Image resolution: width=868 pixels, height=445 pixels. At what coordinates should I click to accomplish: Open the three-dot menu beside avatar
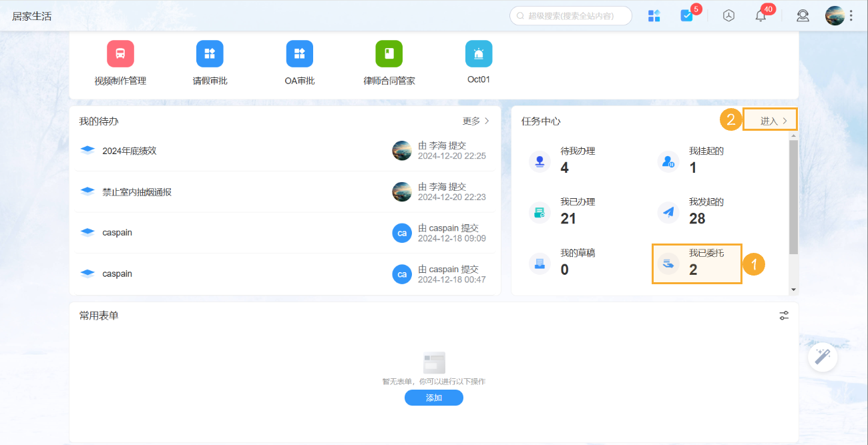point(851,16)
